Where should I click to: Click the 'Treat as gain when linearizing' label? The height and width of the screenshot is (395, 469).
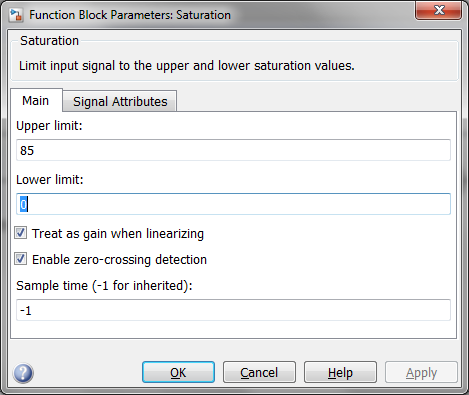[118, 234]
